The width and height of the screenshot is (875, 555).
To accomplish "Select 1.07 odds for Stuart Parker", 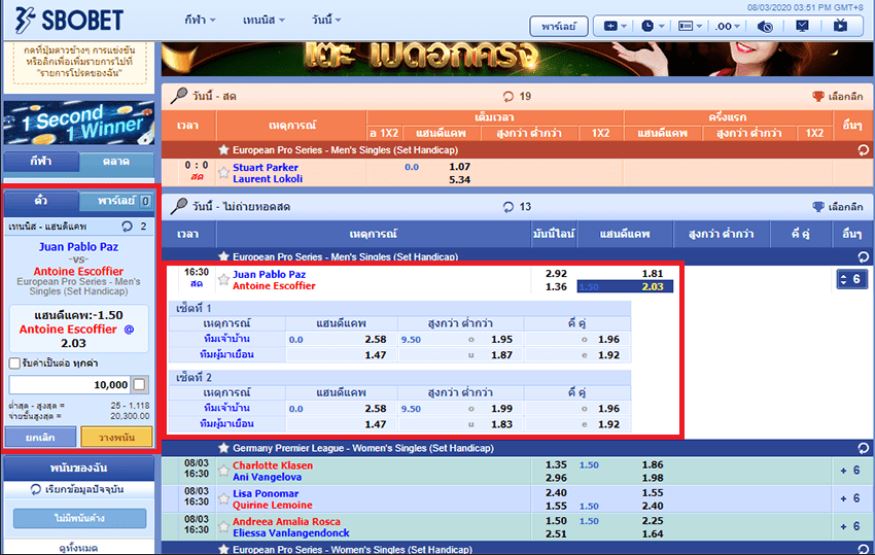I will (459, 167).
